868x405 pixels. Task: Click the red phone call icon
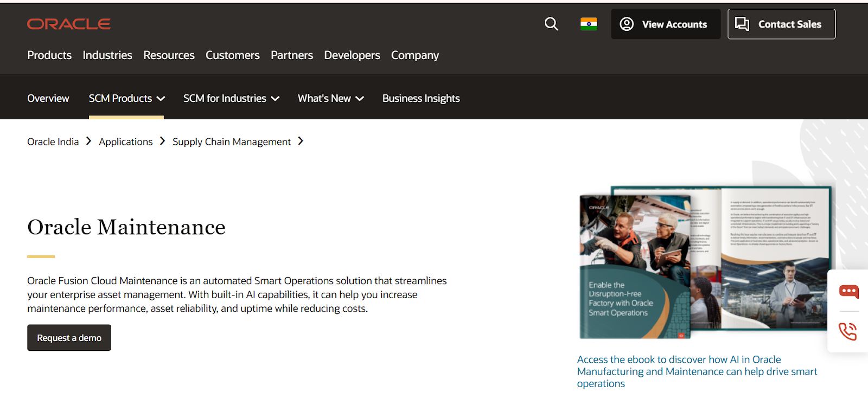848,331
